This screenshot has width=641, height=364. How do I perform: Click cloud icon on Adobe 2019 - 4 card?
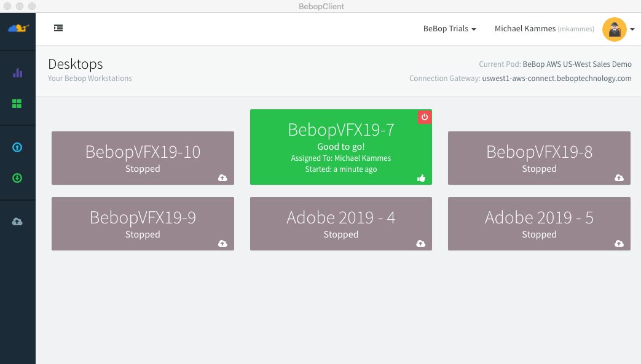pos(420,244)
